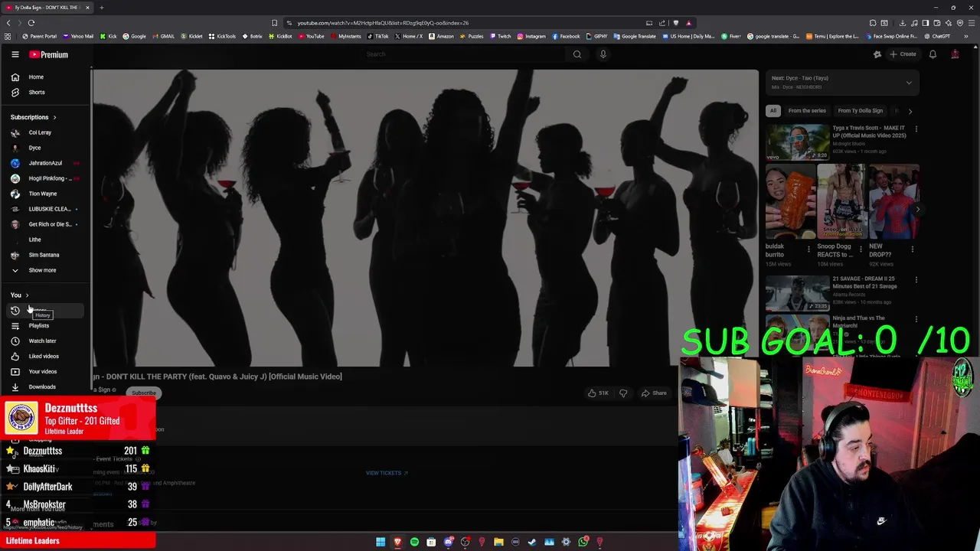Open ChatGPT bookmark
This screenshot has height=551, width=980.
936,36
